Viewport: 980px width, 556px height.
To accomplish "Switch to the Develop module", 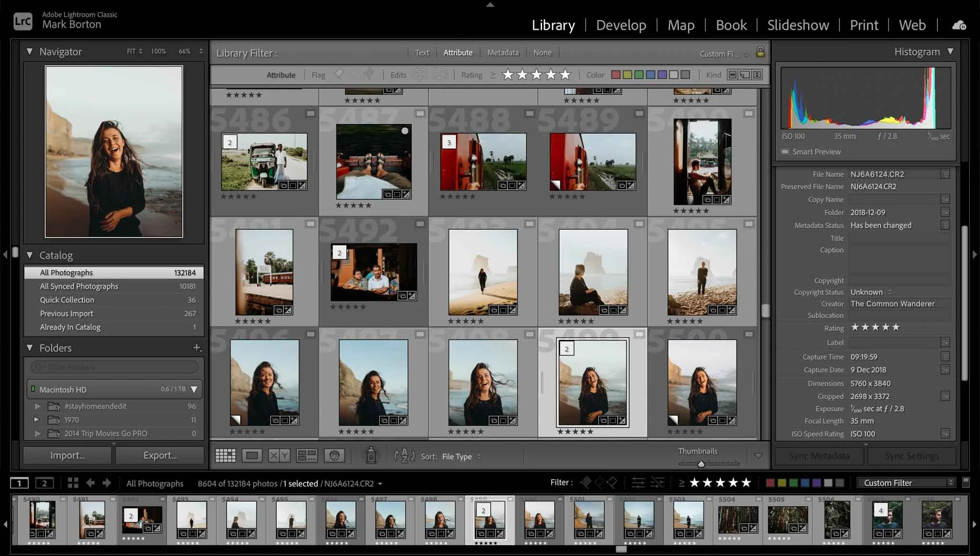I will pos(621,25).
